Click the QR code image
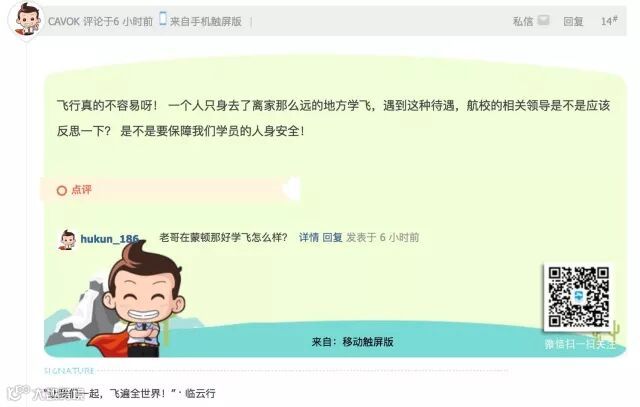640x407 pixels. pyautogui.click(x=579, y=297)
